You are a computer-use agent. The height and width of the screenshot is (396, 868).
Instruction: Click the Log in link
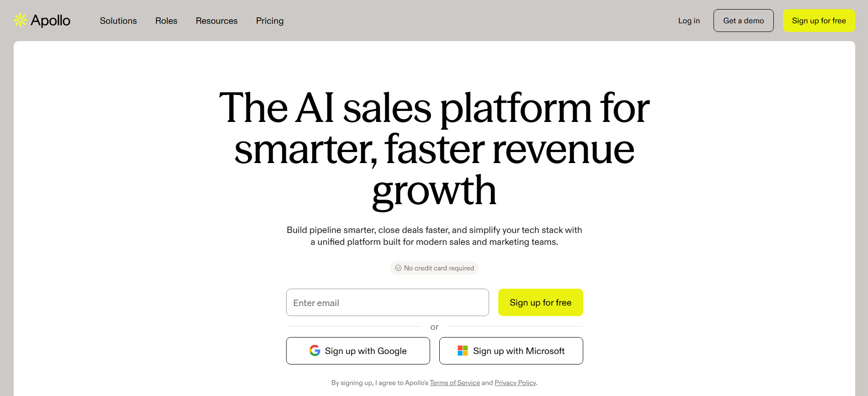click(689, 21)
